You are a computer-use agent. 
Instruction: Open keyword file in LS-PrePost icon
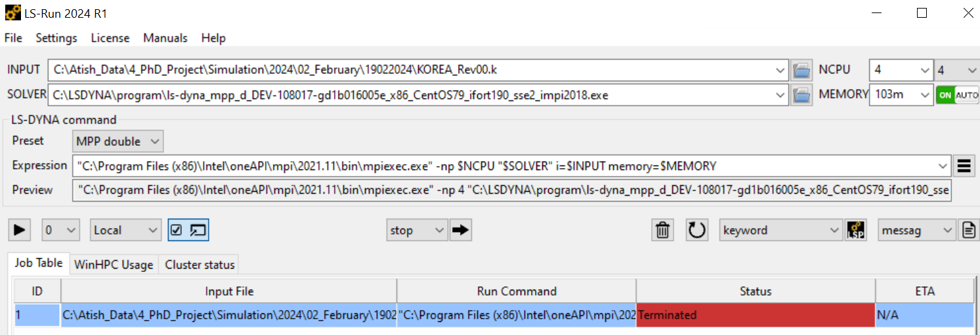(856, 230)
